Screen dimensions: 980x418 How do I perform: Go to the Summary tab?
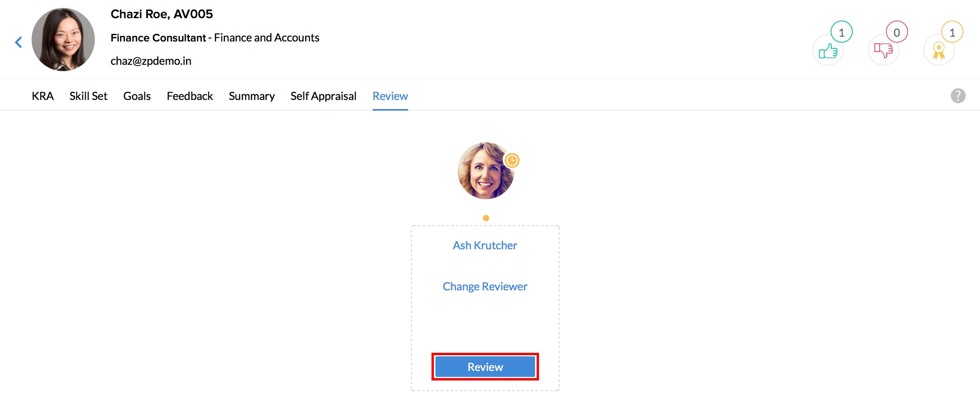252,96
